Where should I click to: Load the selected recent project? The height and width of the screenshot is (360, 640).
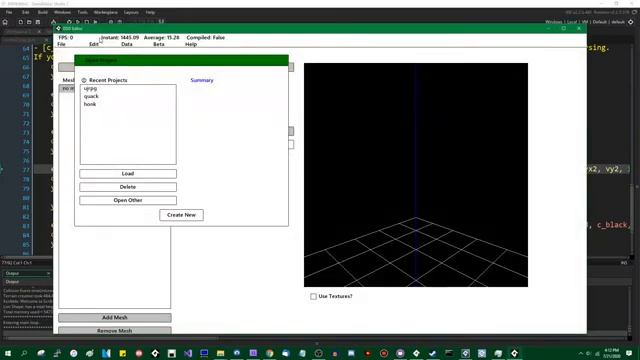[128, 174]
